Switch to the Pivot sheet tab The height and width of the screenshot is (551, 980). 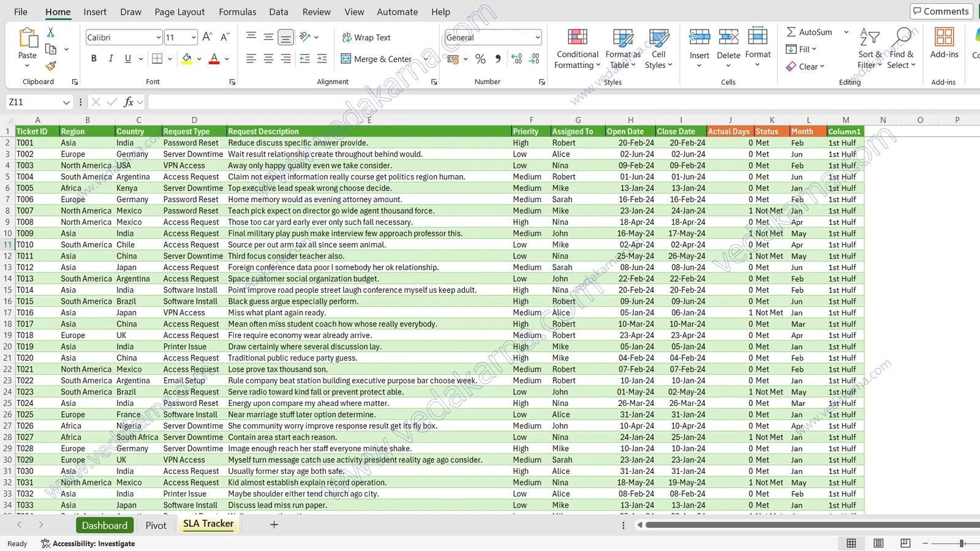156,525
